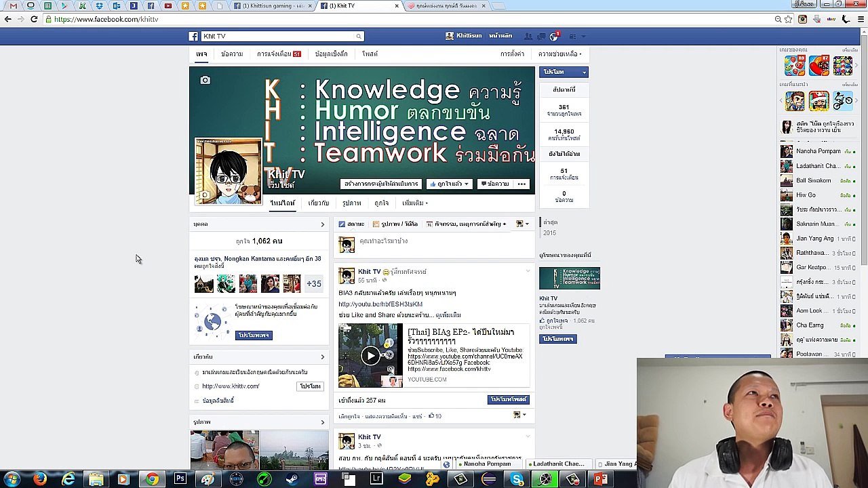This screenshot has height=488, width=868.
Task: Click camera icon on the cover photo
Action: coord(205,81)
